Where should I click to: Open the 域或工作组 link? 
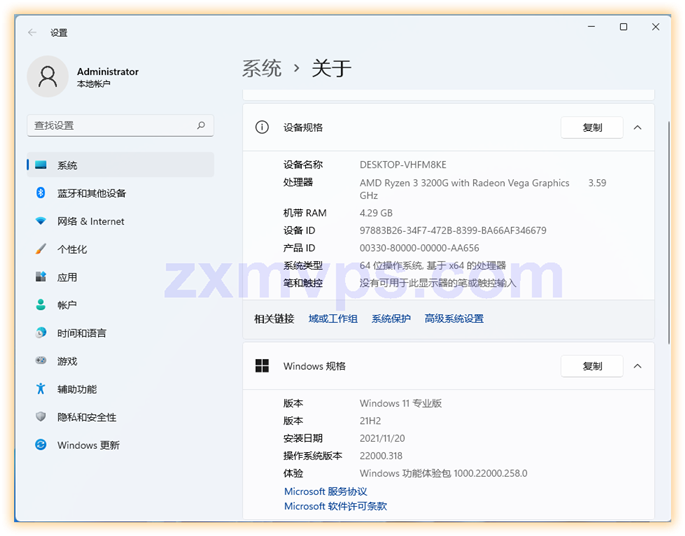(x=333, y=319)
